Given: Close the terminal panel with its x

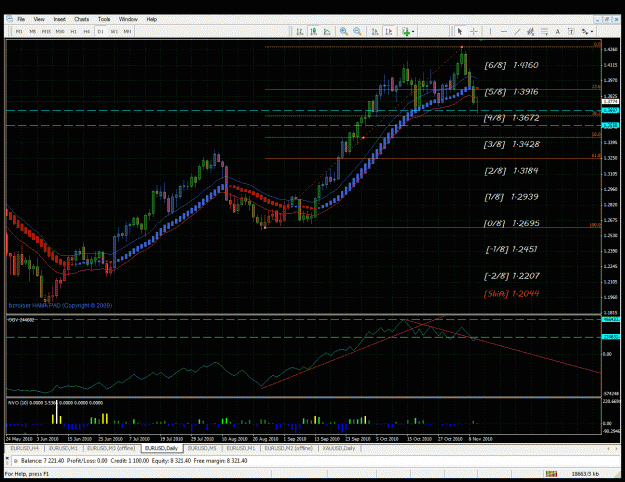Looking at the screenshot, I should pos(7,458).
